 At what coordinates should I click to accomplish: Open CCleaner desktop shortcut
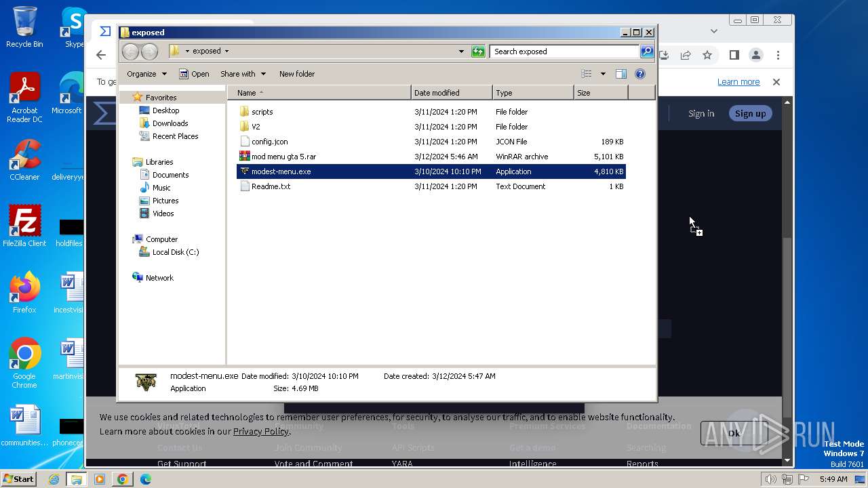click(24, 160)
